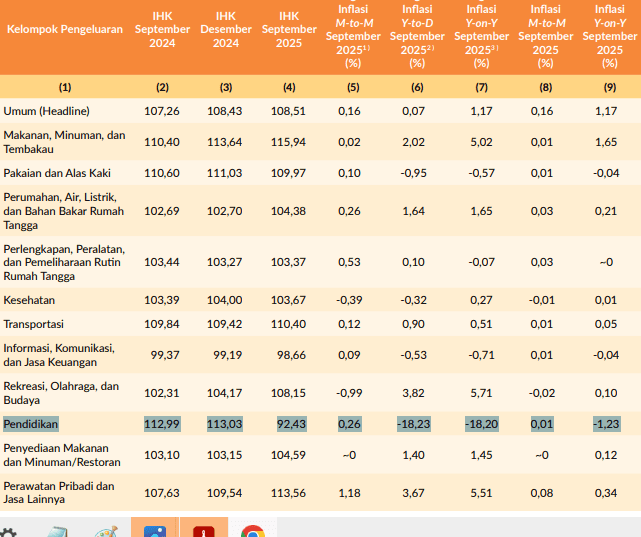Switch to the red PDF app in taskbar
This screenshot has height=537, width=641.
204,528
